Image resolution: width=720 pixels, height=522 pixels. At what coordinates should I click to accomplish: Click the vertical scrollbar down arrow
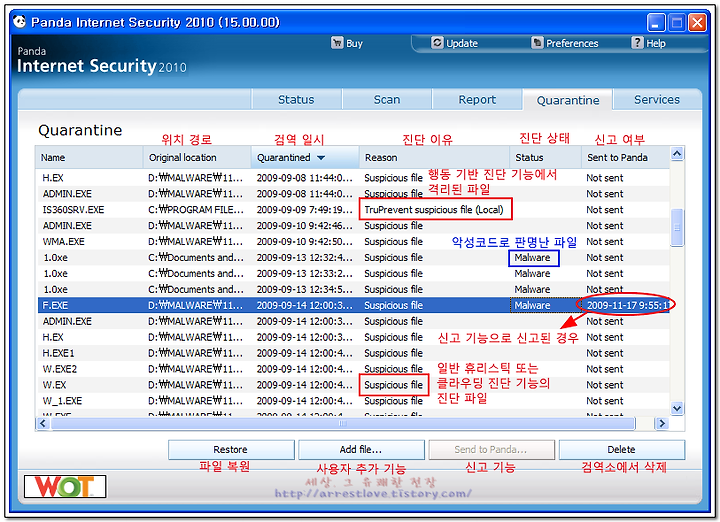677,408
